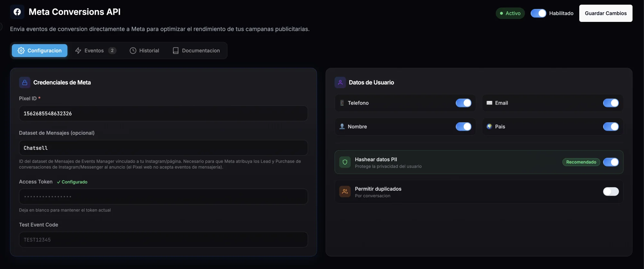The image size is (644, 269).
Task: Click the people icon beside Permitir duplicados
Action: (x=345, y=191)
